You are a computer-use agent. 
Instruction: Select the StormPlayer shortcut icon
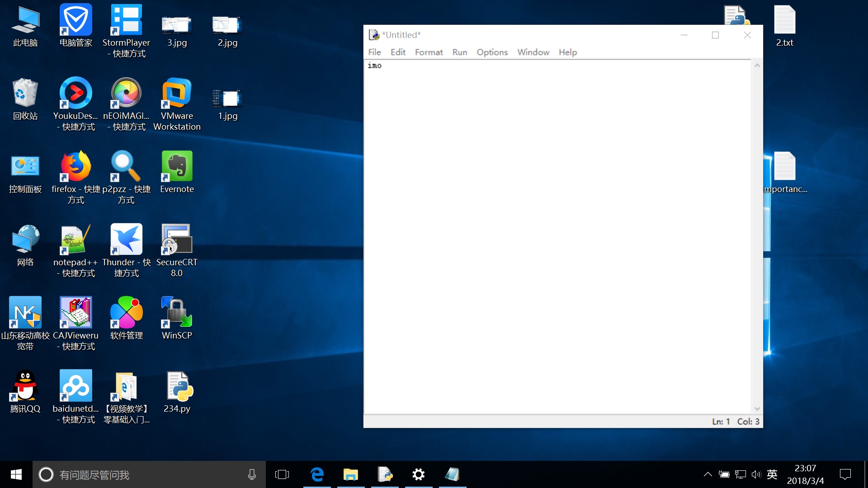(126, 31)
